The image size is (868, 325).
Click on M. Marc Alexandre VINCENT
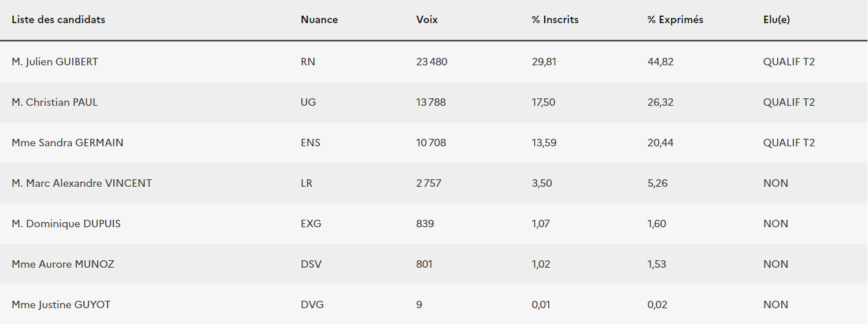pos(82,183)
